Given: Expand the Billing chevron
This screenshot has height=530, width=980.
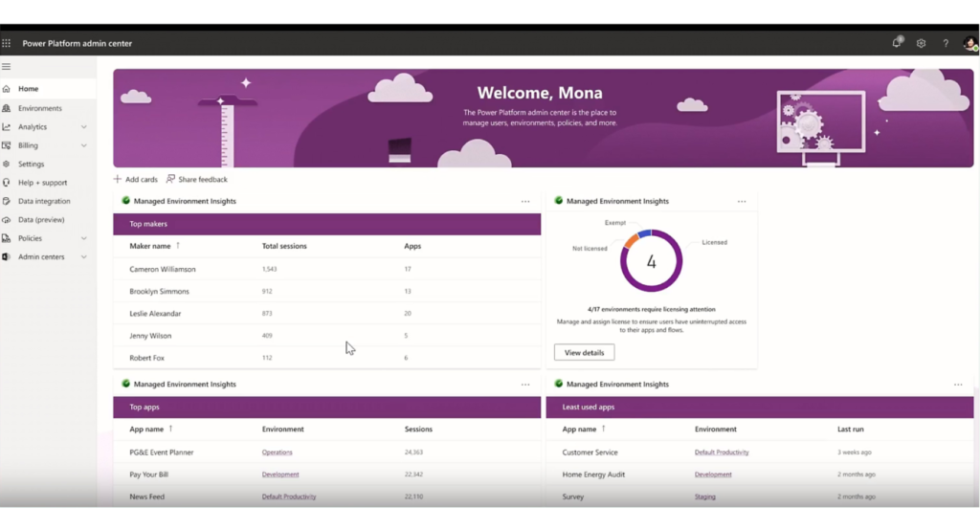Looking at the screenshot, I should tap(84, 145).
